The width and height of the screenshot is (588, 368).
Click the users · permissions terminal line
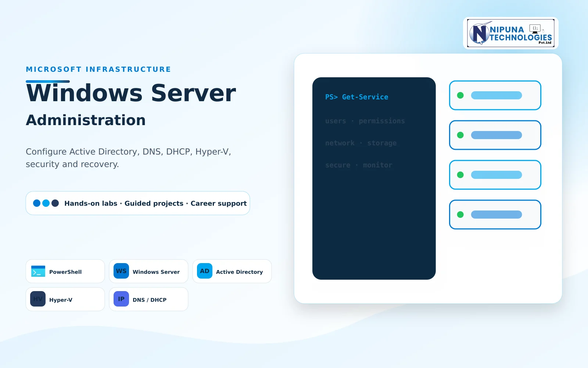pos(365,121)
